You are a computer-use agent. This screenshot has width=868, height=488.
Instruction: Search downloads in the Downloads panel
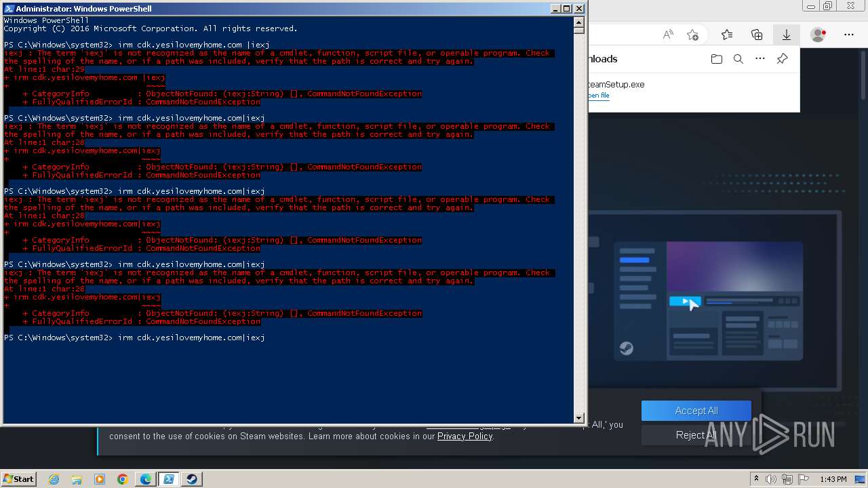click(x=738, y=59)
